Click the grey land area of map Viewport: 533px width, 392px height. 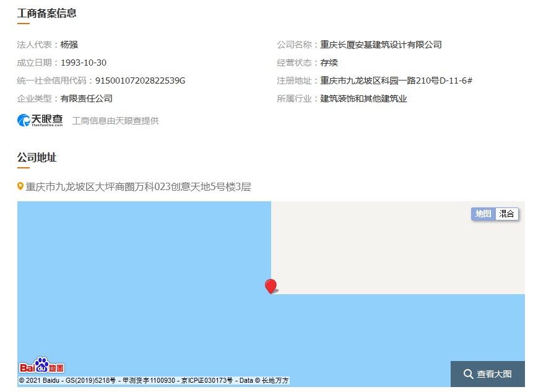pyautogui.click(x=397, y=248)
